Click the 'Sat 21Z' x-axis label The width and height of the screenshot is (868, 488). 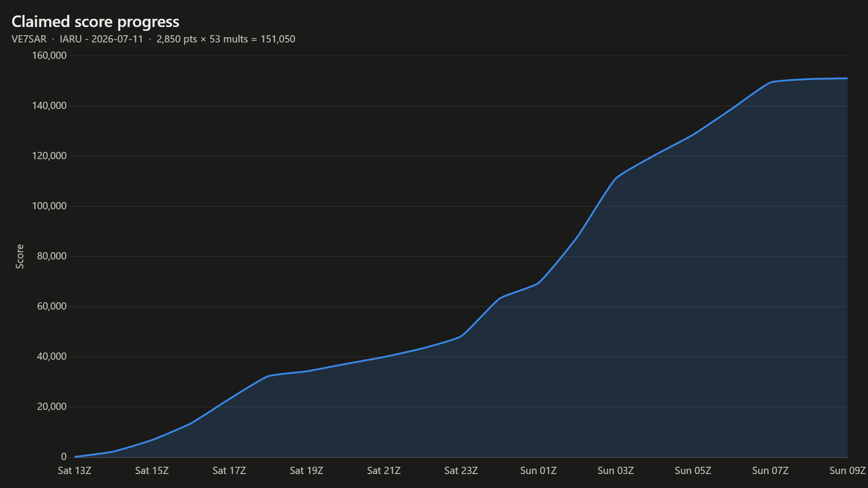click(x=384, y=471)
